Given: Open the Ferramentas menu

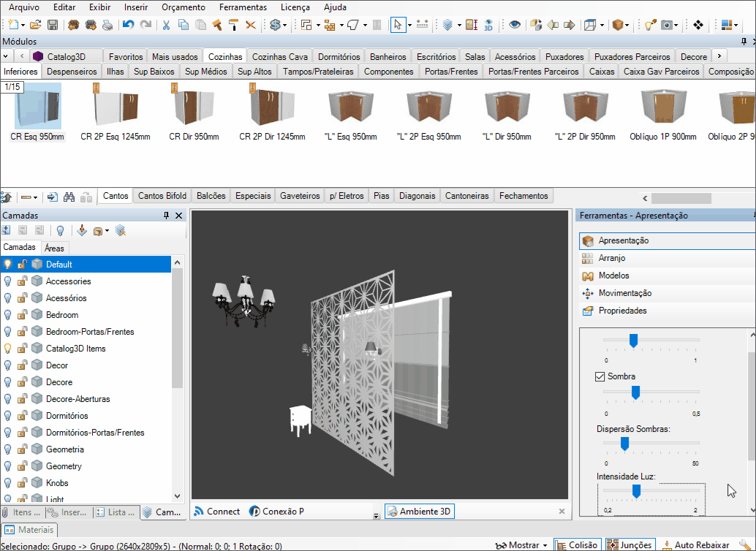Looking at the screenshot, I should pos(243,7).
